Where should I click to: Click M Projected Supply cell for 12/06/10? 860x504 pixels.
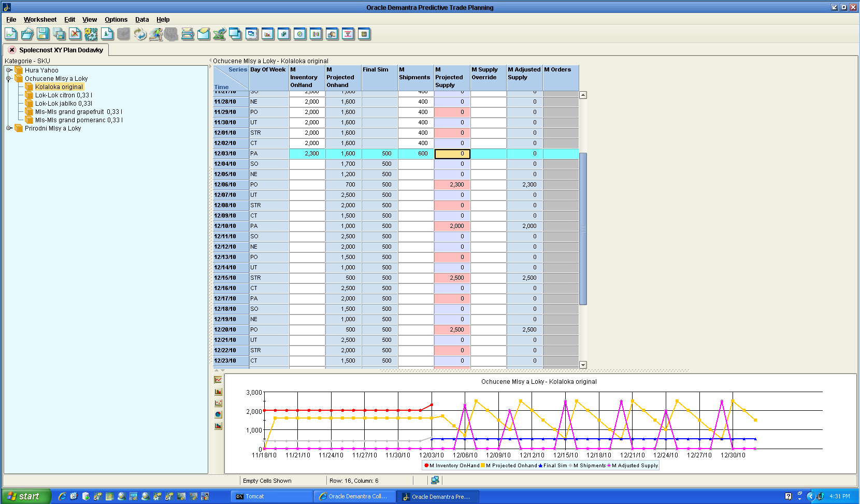[x=452, y=184]
